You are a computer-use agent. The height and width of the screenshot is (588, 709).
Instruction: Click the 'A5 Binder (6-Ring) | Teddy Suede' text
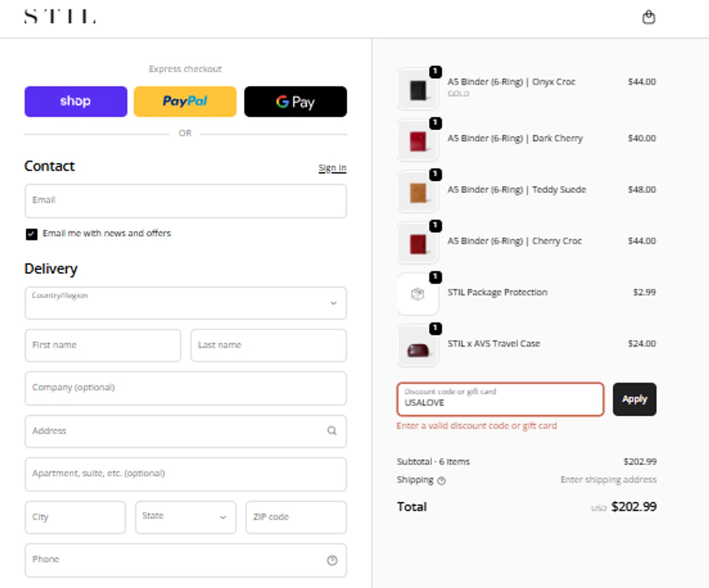tap(517, 190)
